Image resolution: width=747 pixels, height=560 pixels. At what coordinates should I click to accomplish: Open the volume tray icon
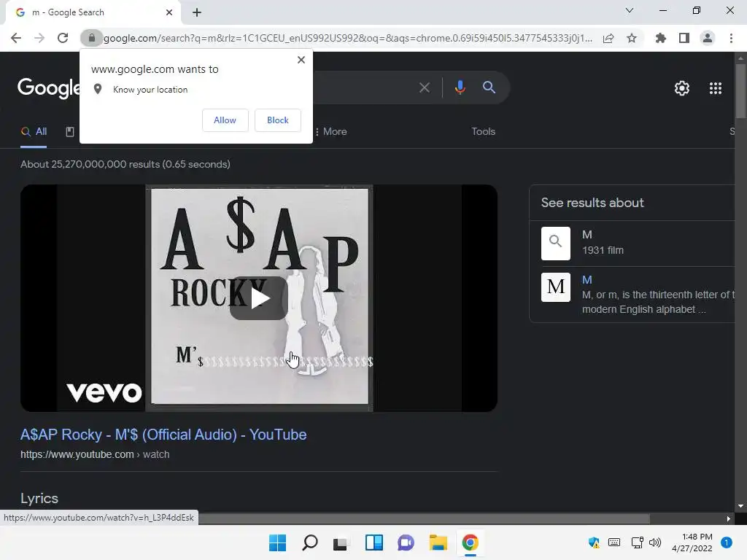coord(655,542)
